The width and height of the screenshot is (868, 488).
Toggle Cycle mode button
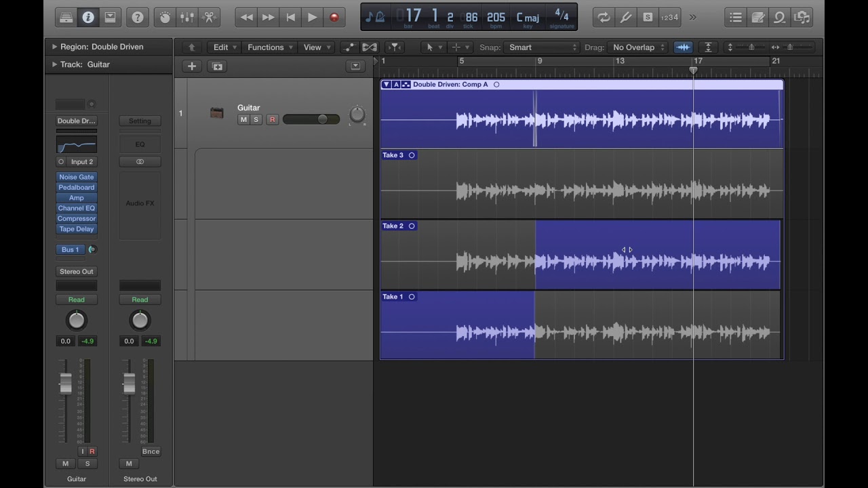click(603, 18)
